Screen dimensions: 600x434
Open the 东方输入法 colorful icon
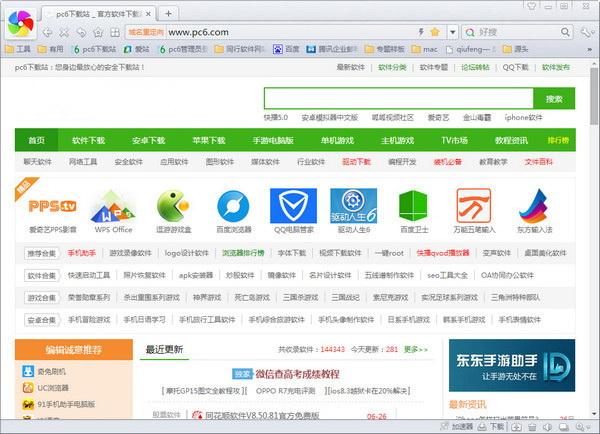coord(535,206)
